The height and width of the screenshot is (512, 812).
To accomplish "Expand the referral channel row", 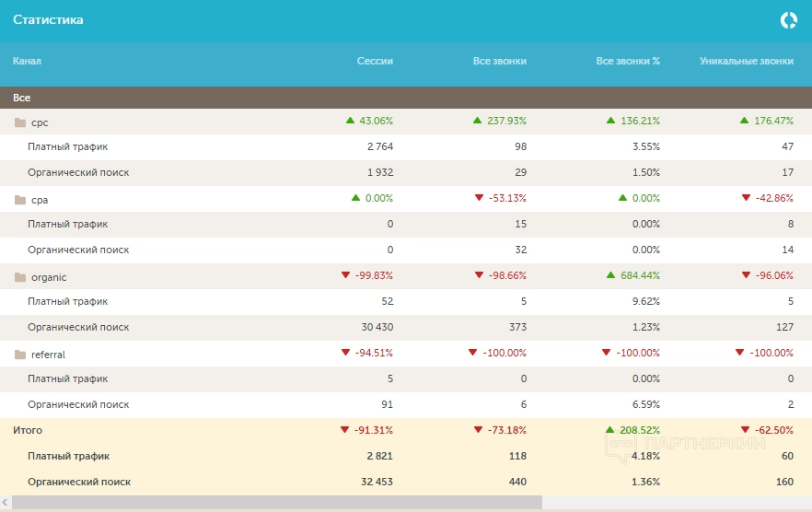I will [x=48, y=355].
